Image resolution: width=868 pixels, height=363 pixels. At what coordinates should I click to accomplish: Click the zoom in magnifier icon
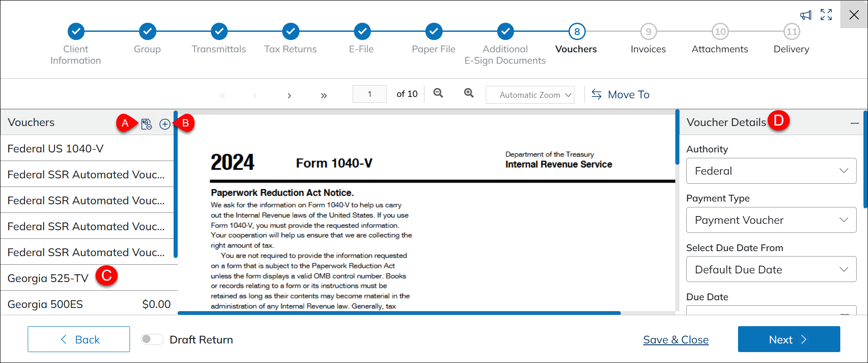click(469, 93)
